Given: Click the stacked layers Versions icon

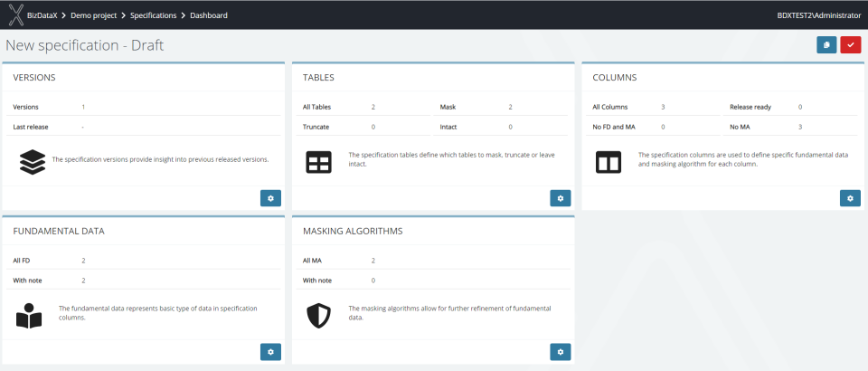Looking at the screenshot, I should [33, 162].
